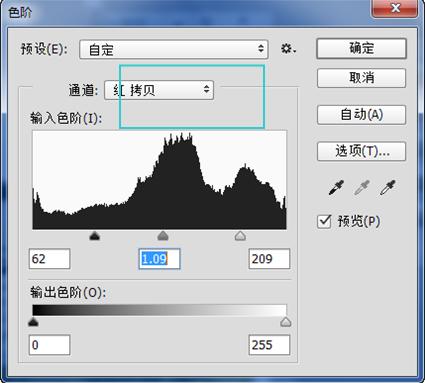Click the 色阶 title bar text
Screen dimensions: 425x383
pos(20,12)
